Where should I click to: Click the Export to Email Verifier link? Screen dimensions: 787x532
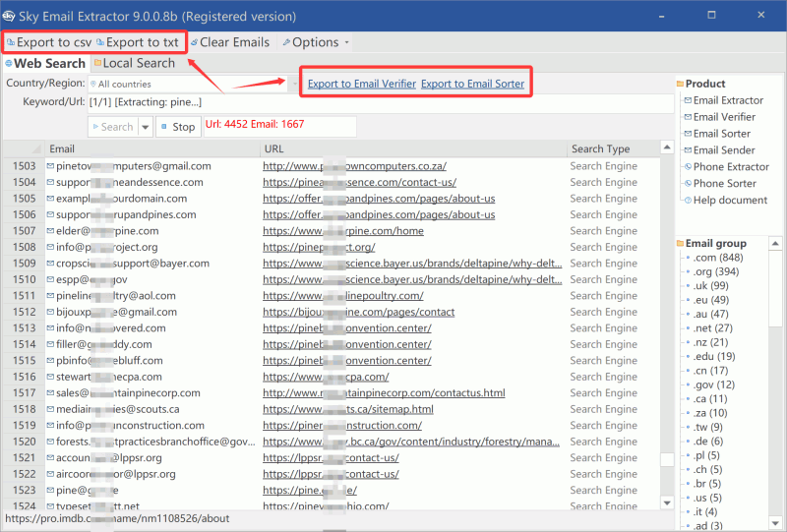[x=362, y=84]
